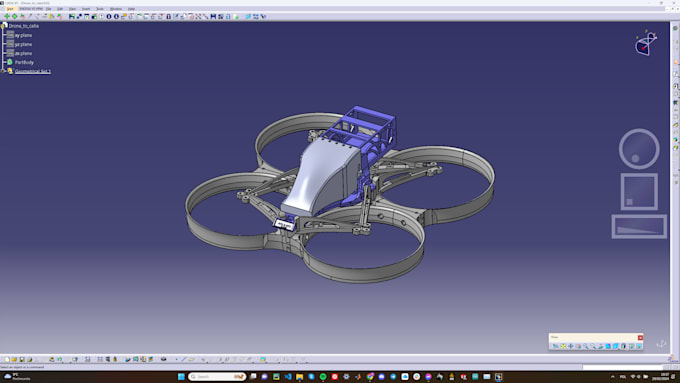Click Fly Mode in View toolbar
The width and height of the screenshot is (680, 383).
(x=556, y=346)
